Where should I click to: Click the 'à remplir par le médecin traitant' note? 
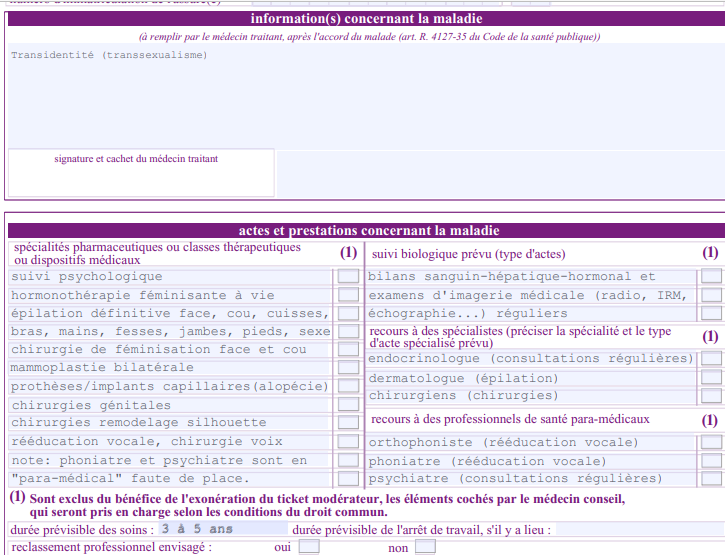[369, 37]
